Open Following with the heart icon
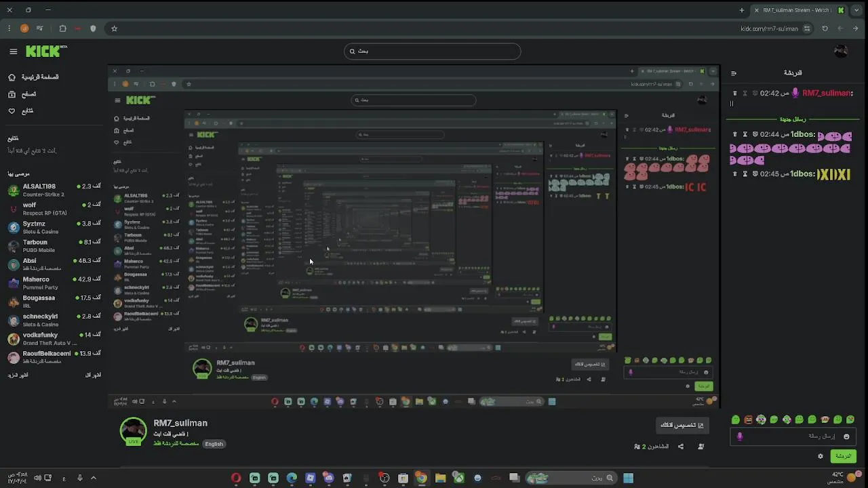The width and height of the screenshot is (868, 488). (x=12, y=110)
